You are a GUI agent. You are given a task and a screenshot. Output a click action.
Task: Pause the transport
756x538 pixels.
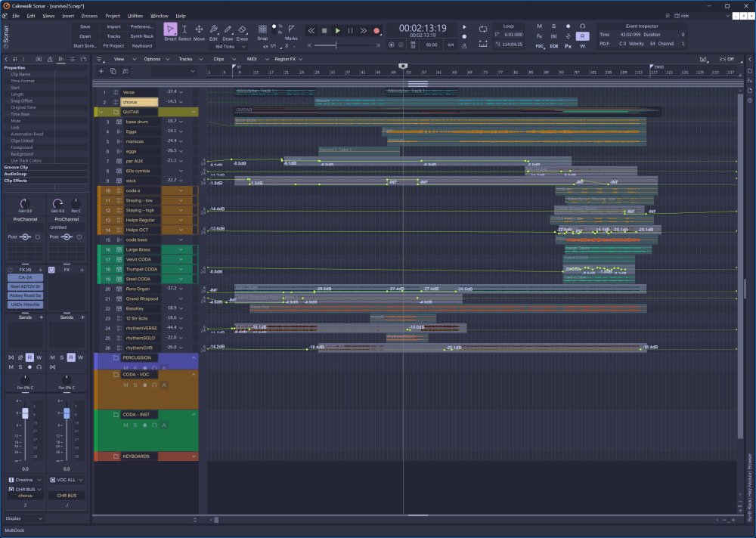coord(351,30)
